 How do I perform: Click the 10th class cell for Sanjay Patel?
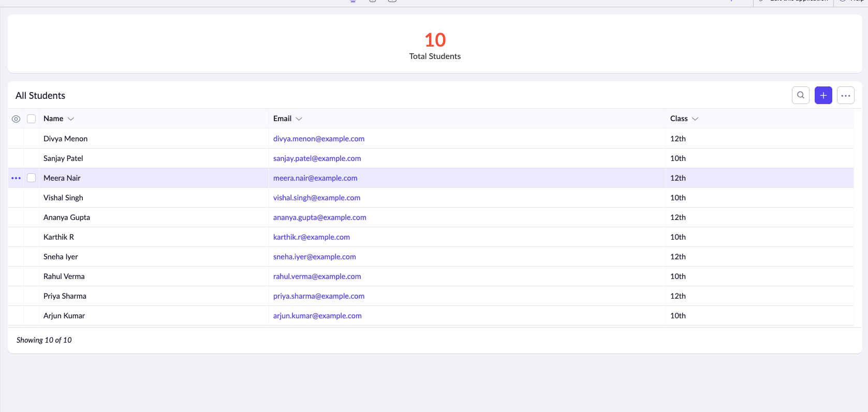point(759,158)
